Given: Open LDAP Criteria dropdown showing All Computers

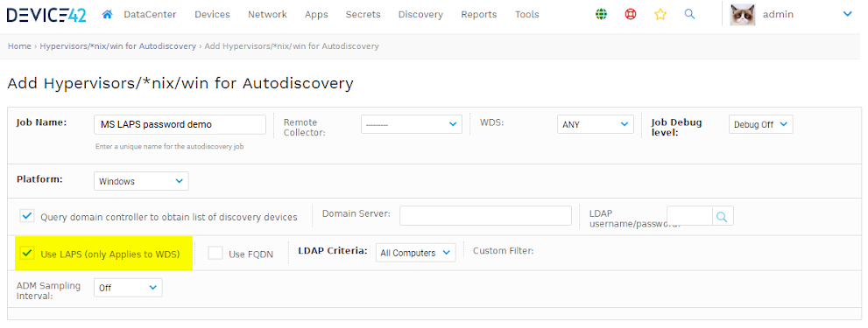Looking at the screenshot, I should coord(416,253).
